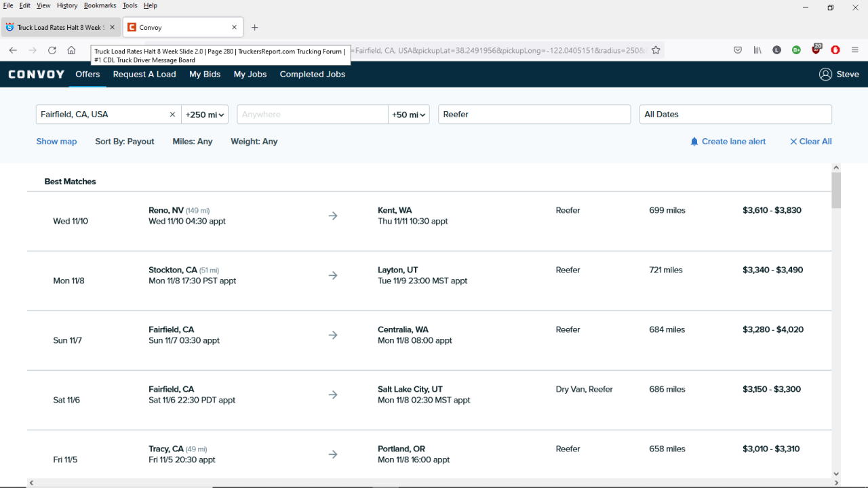Click the Show map link

click(x=57, y=142)
